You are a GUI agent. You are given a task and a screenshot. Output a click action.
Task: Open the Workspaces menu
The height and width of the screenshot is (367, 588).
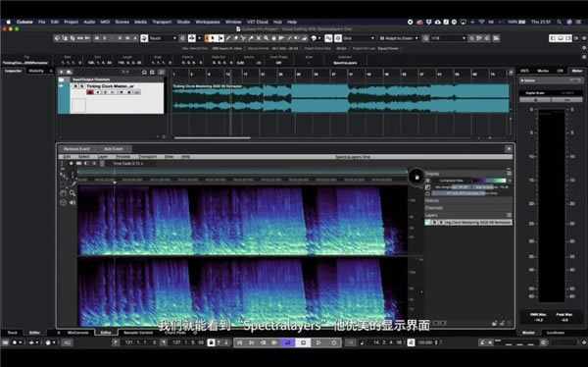pos(208,22)
